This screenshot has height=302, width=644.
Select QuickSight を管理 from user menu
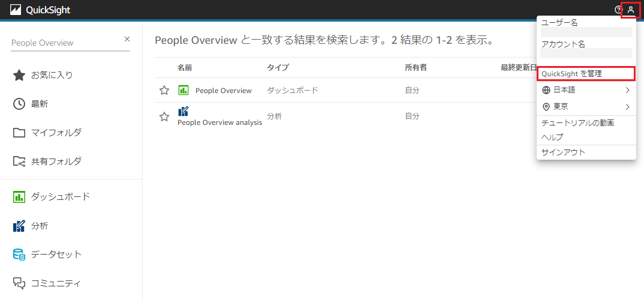pyautogui.click(x=586, y=74)
